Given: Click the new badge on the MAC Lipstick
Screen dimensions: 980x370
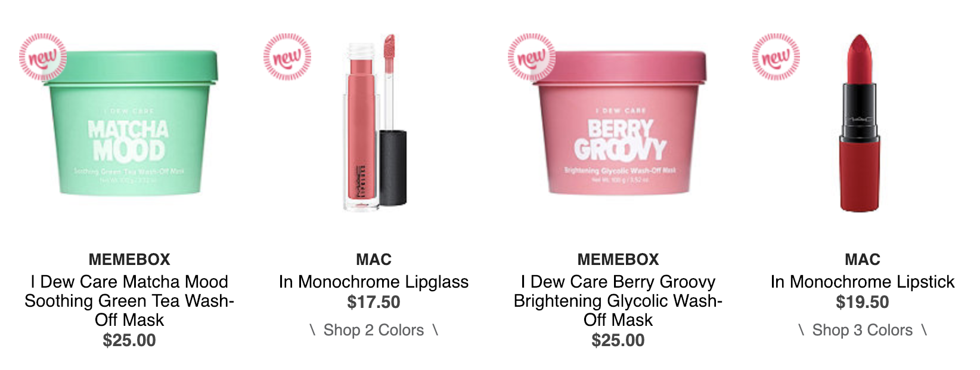Looking at the screenshot, I should pos(776,57).
